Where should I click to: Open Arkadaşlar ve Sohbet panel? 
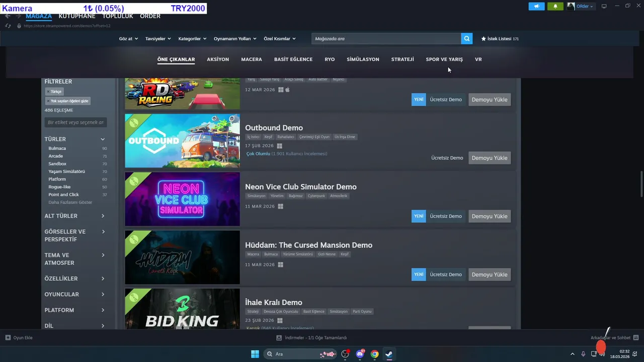[x=614, y=338]
